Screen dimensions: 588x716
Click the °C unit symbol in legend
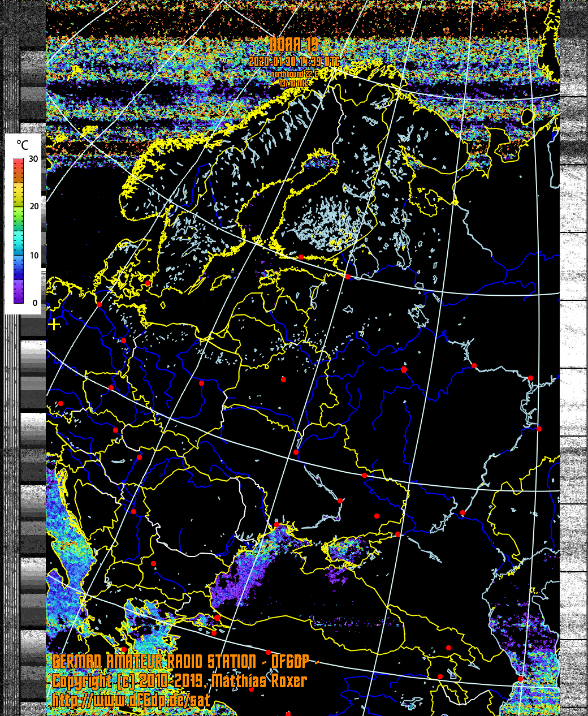coord(22,146)
